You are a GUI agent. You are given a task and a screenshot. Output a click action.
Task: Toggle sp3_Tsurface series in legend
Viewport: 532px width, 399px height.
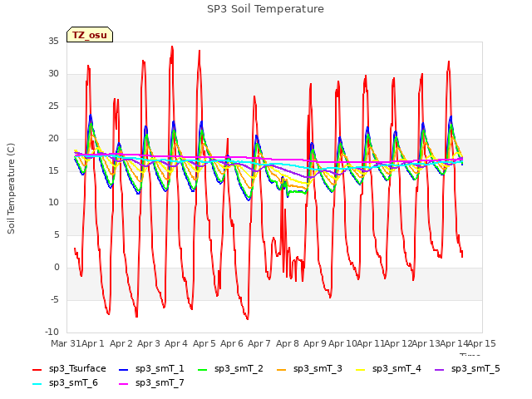(70, 369)
